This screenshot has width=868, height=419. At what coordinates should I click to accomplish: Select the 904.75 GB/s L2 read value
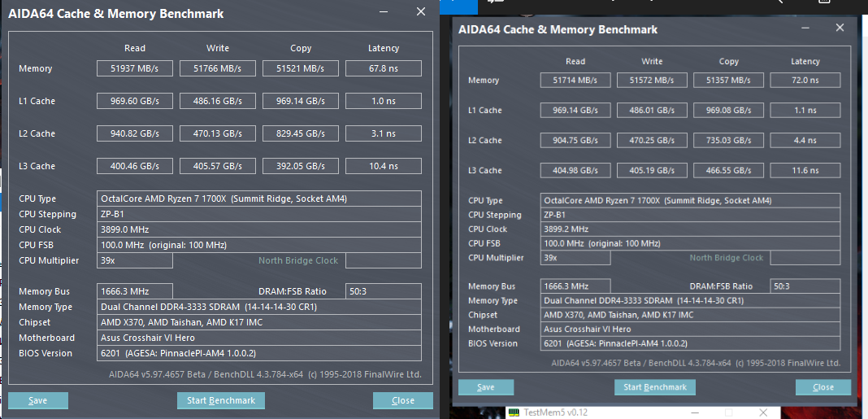[575, 140]
